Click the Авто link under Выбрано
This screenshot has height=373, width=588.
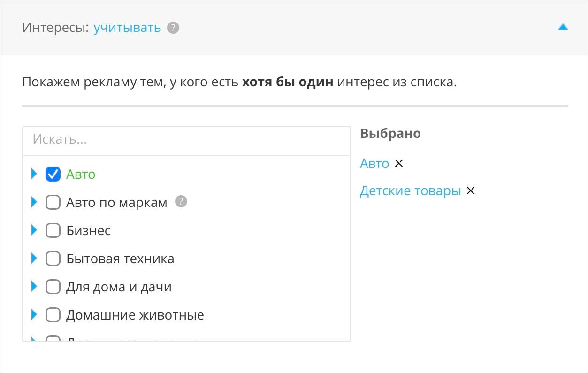click(x=374, y=163)
